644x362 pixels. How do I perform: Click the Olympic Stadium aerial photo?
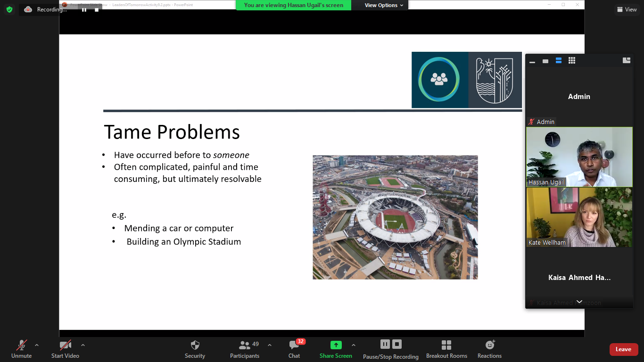click(395, 217)
